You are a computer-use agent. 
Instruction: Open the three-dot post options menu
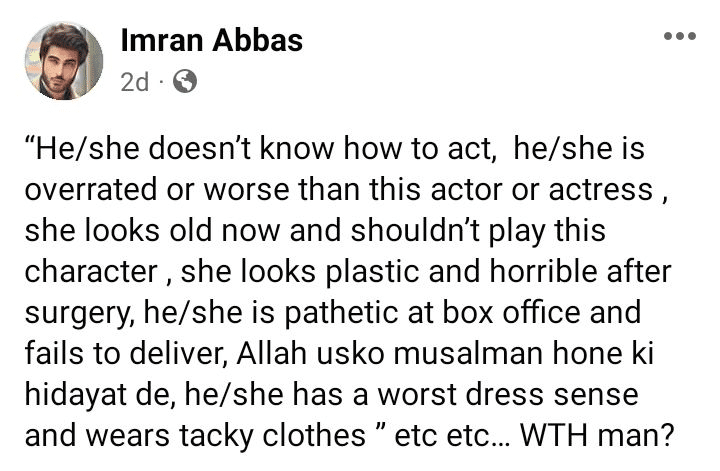(x=680, y=37)
